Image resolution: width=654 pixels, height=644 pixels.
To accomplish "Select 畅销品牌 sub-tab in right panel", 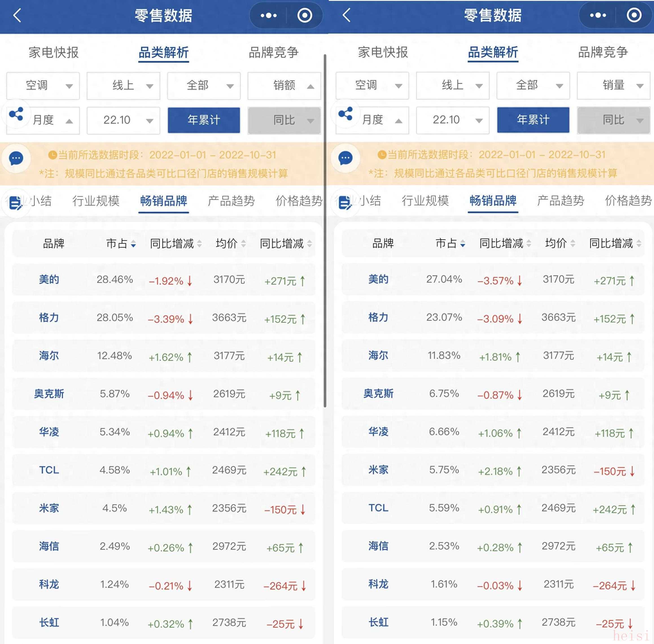I will (x=493, y=201).
